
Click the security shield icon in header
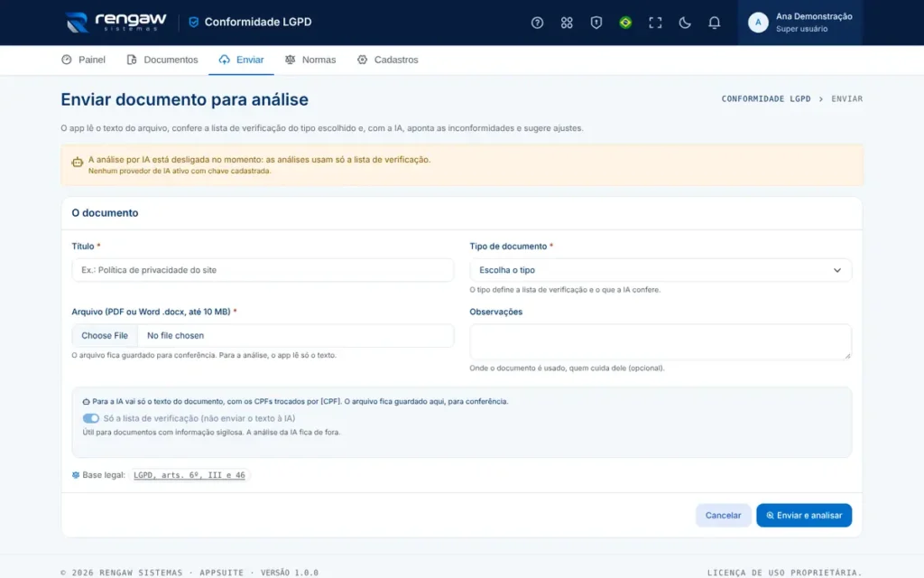(596, 23)
